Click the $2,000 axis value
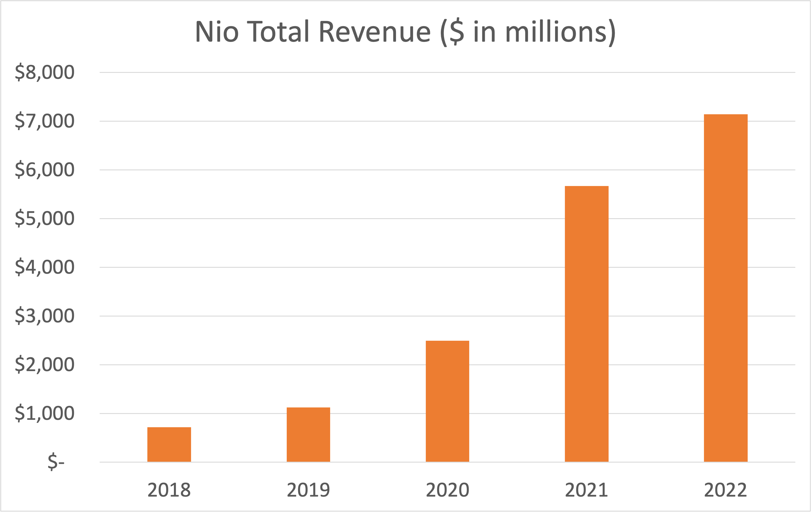Image resolution: width=812 pixels, height=514 pixels. (x=44, y=365)
